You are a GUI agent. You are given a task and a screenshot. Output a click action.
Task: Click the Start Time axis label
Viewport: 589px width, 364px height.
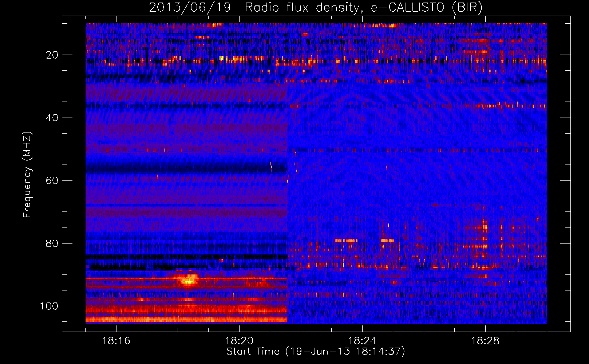pos(316,352)
